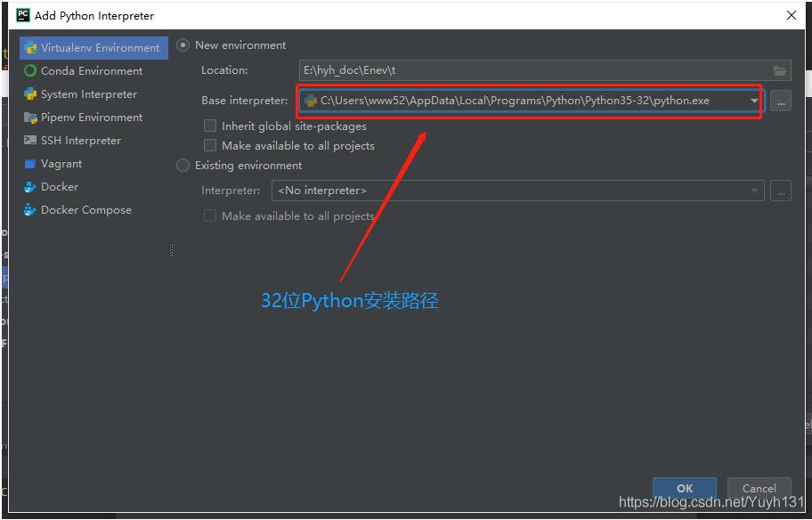Check Make available to all projects under New environment
The height and width of the screenshot is (520, 812).
210,145
